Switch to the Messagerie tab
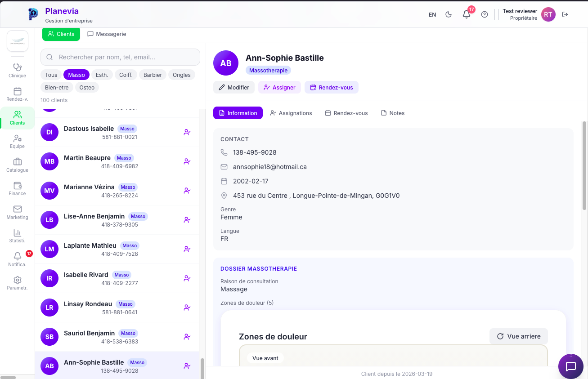This screenshot has height=379, width=588. pos(107,34)
